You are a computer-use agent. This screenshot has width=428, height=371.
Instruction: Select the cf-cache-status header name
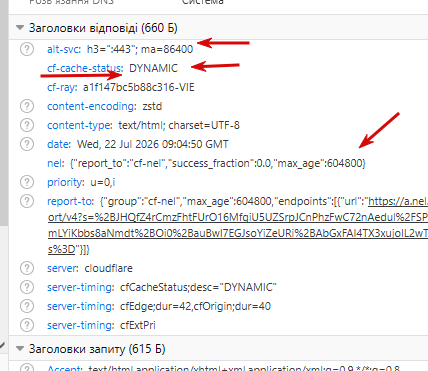coord(85,68)
